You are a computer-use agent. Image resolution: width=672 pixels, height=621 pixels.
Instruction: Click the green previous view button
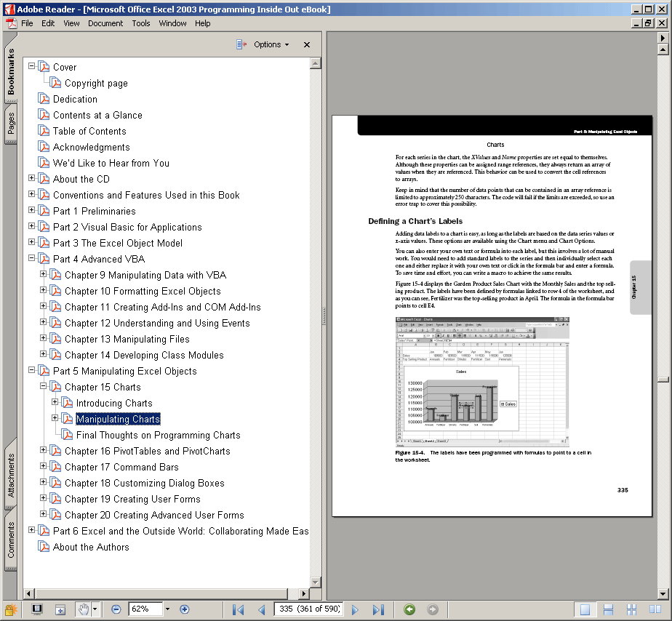409,609
